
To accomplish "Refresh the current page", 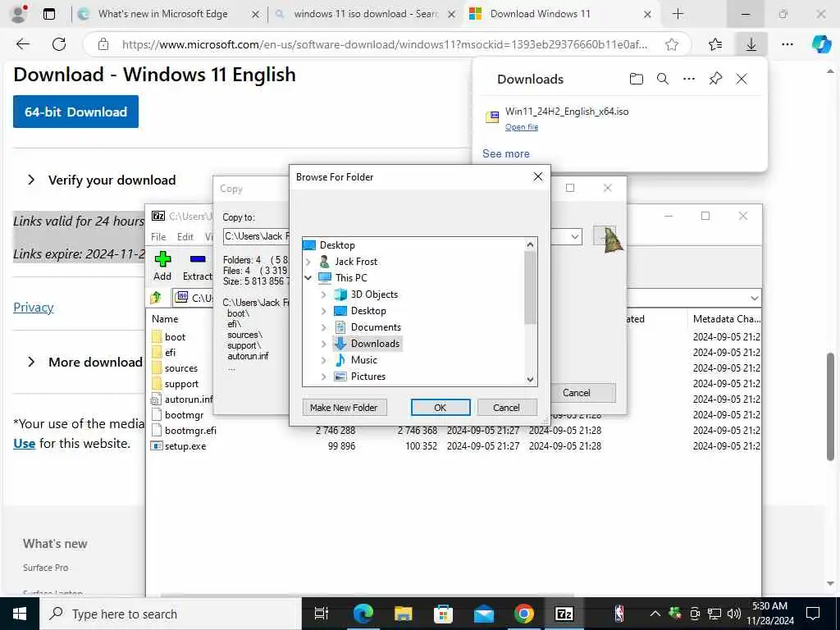I will pyautogui.click(x=59, y=44).
